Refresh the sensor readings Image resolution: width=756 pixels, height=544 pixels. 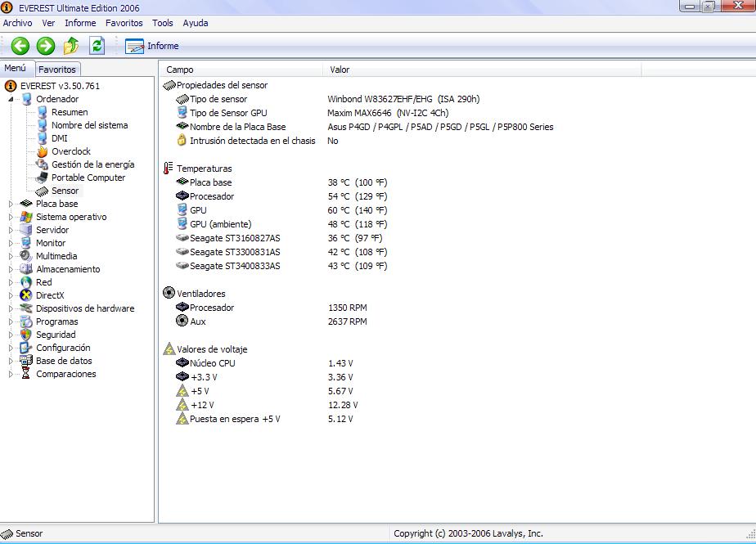97,46
